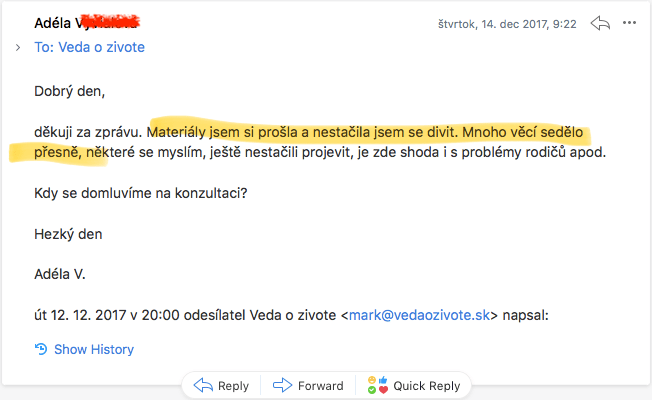Click the reply arrow icon beside the date
Image resolution: width=652 pixels, height=400 pixels.
tap(600, 22)
